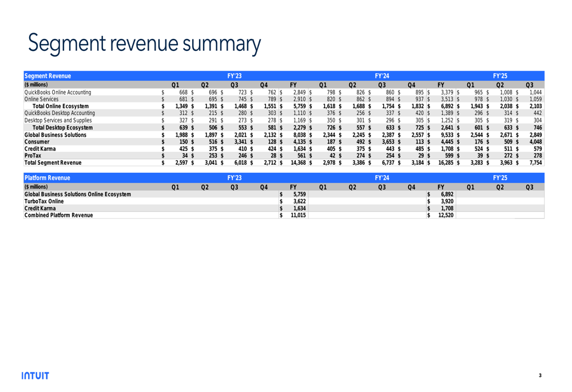Image resolution: width=572 pixels, height=392 pixels.
Task: Select Global Business Solutions value 8,038
Action: coord(300,134)
